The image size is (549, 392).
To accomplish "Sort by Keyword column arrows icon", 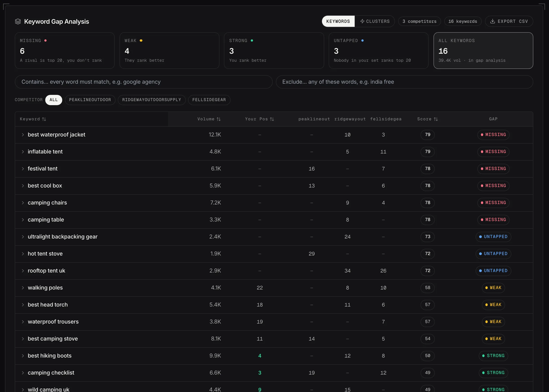I will click(x=44, y=119).
